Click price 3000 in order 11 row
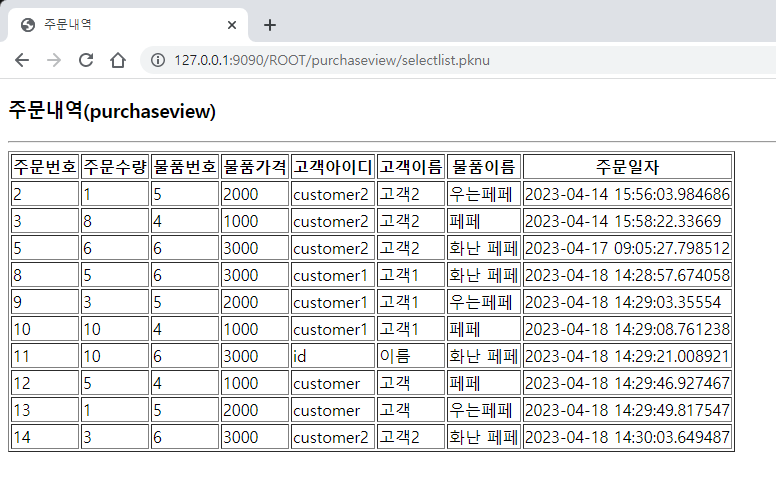The width and height of the screenshot is (776, 481). click(255, 356)
